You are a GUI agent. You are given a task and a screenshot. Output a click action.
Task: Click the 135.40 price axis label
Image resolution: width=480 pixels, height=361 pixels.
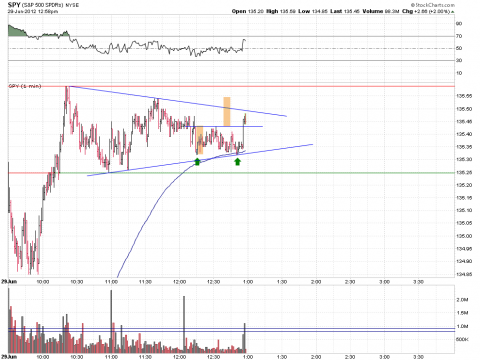tap(464, 134)
